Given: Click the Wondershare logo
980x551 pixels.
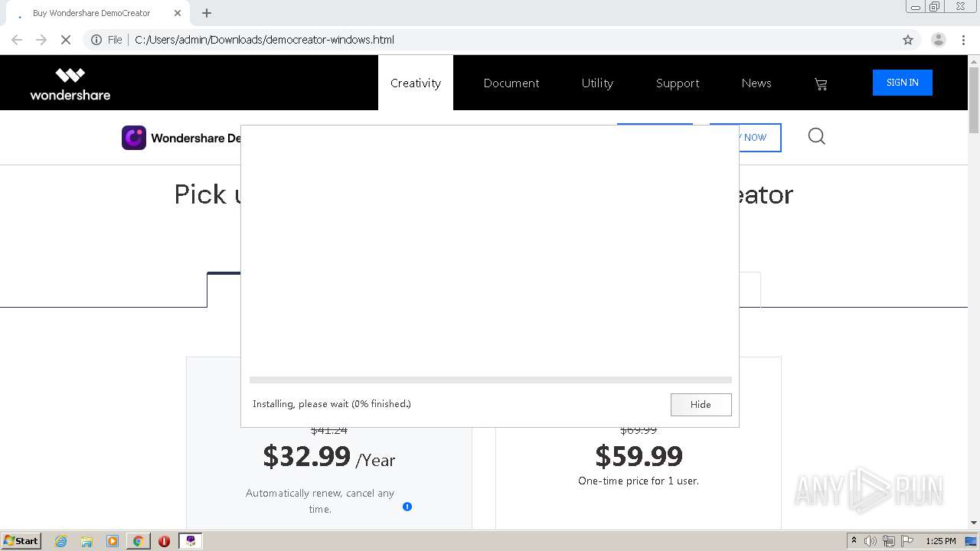Looking at the screenshot, I should click(70, 83).
